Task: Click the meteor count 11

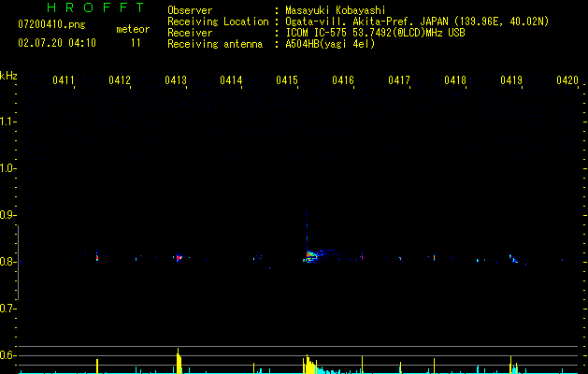Action: pos(136,43)
